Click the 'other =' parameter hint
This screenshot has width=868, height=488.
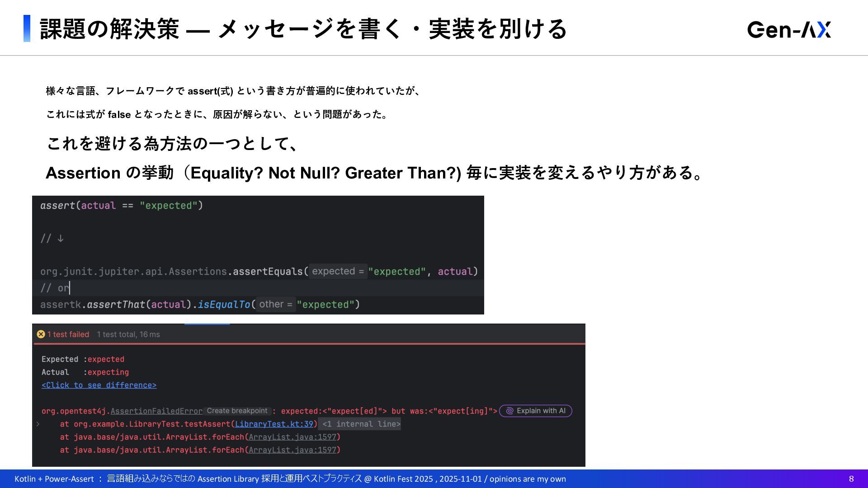point(275,305)
